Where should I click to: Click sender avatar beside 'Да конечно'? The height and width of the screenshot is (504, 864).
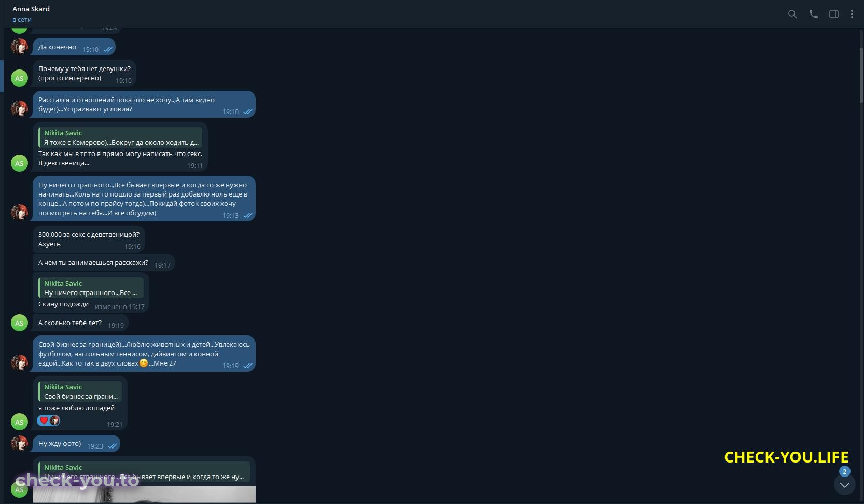(x=19, y=47)
